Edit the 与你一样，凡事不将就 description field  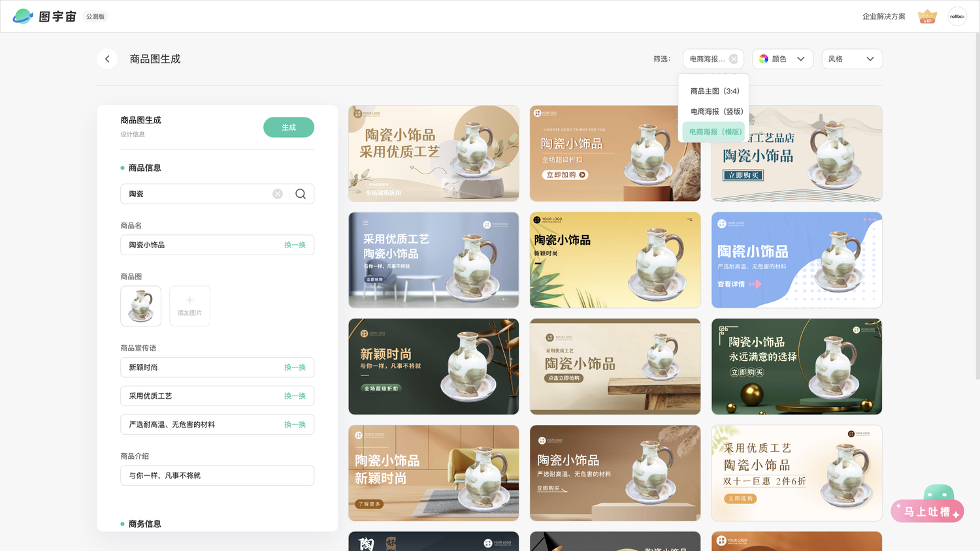(217, 475)
